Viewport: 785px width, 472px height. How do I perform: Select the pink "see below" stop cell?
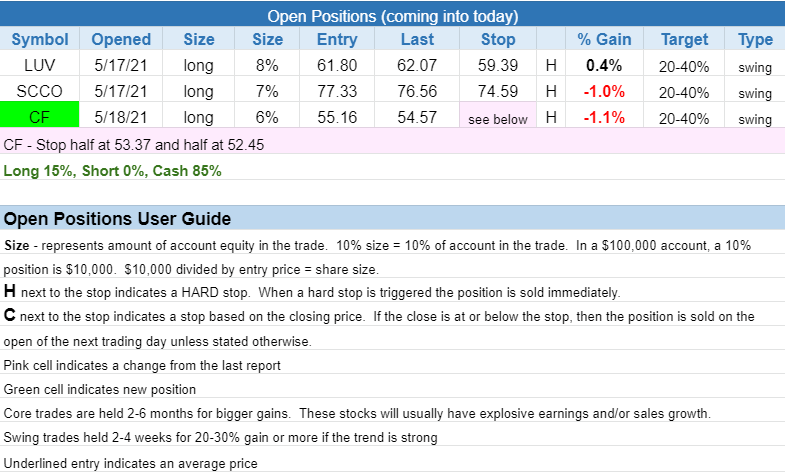click(498, 118)
